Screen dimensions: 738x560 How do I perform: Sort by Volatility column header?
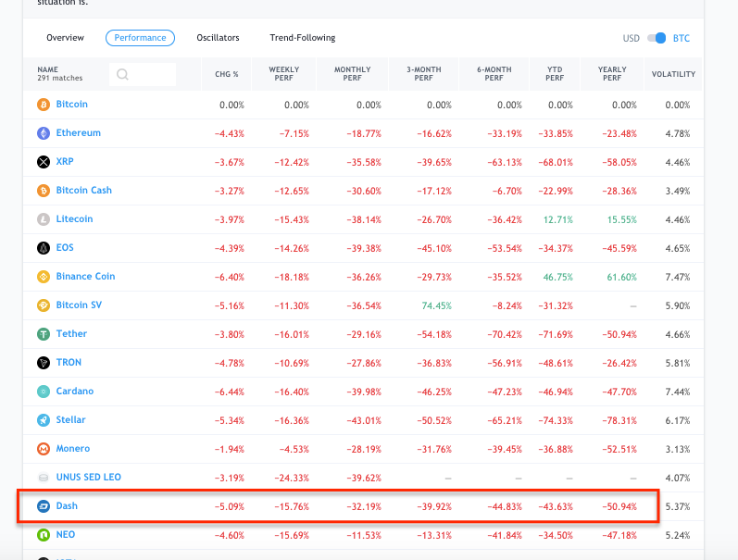(673, 74)
